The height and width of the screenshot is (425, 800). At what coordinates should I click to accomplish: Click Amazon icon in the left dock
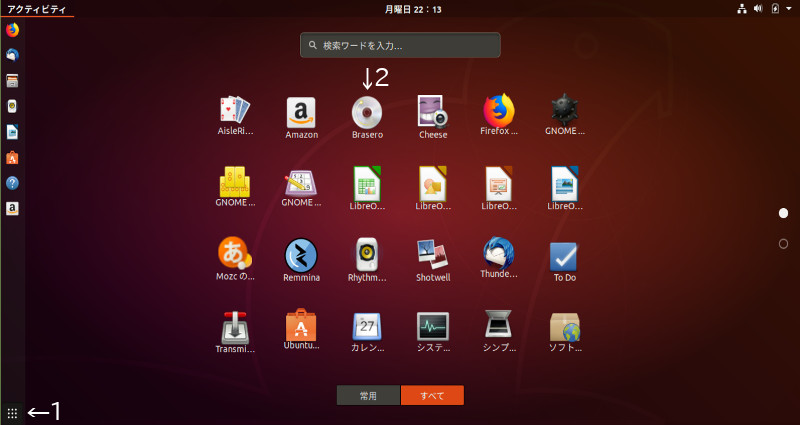click(12, 208)
